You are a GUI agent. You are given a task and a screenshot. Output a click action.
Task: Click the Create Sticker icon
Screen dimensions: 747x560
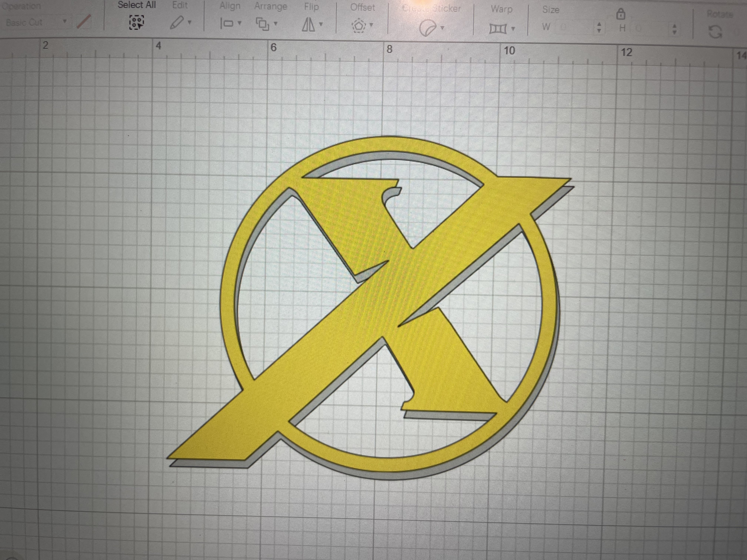pos(428,28)
